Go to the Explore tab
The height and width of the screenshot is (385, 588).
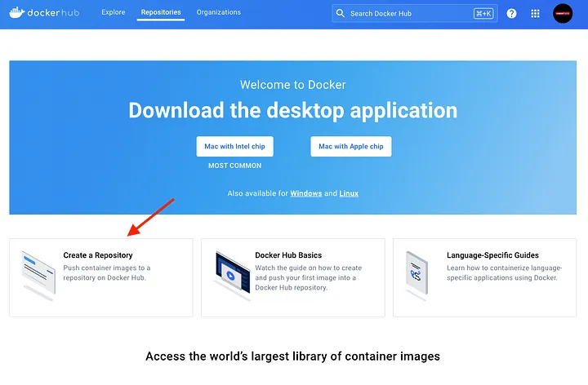[114, 12]
